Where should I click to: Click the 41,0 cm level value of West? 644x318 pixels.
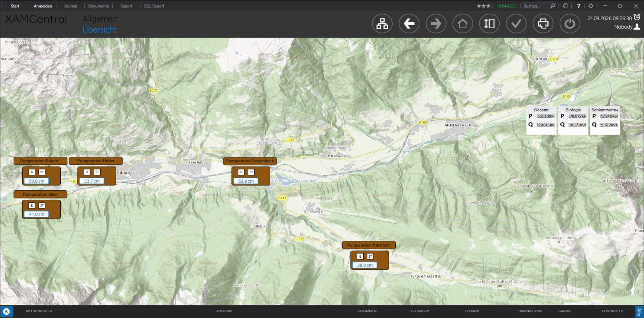[37, 214]
